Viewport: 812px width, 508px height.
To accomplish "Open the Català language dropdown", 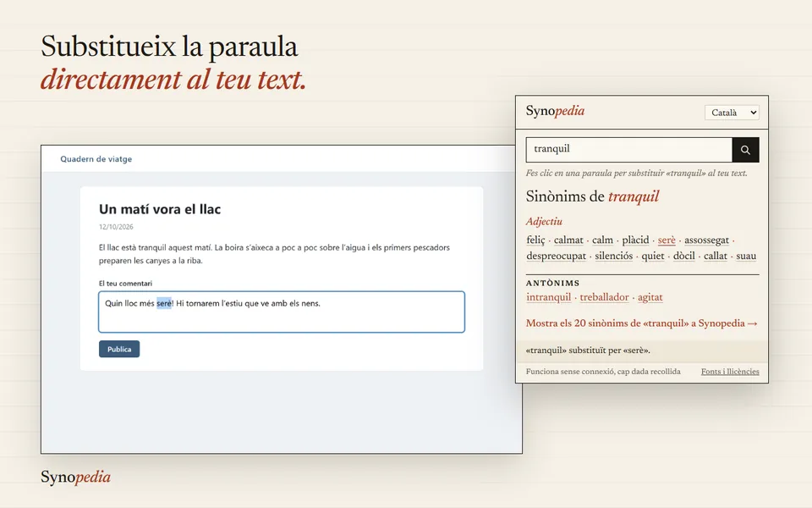I will tap(732, 113).
